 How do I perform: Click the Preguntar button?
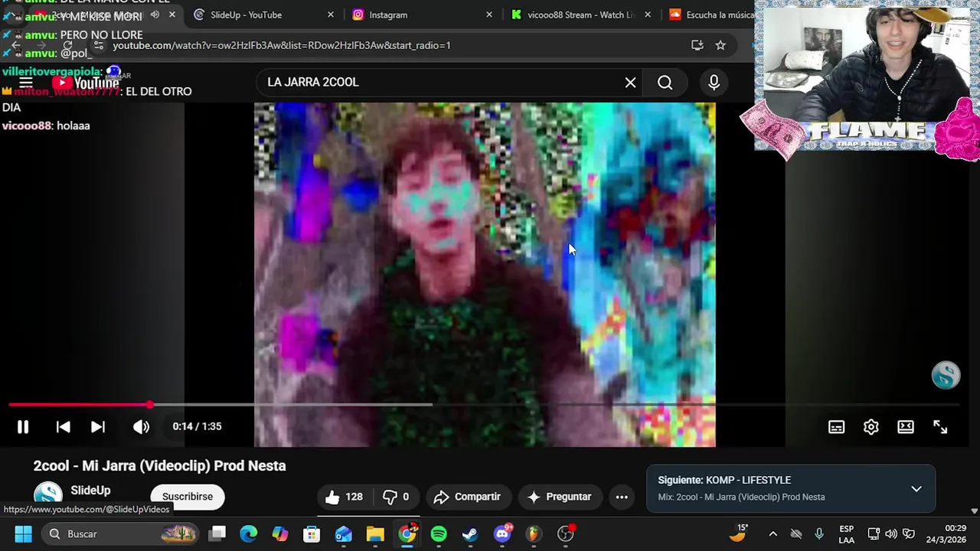click(x=560, y=497)
